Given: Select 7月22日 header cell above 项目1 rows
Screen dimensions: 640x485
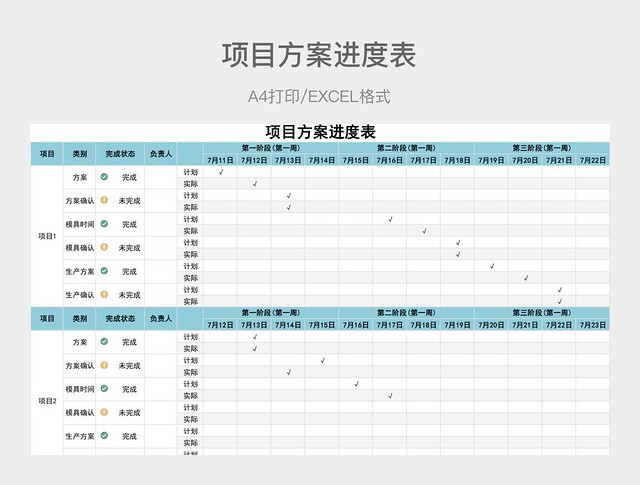Looking at the screenshot, I should [x=593, y=160].
